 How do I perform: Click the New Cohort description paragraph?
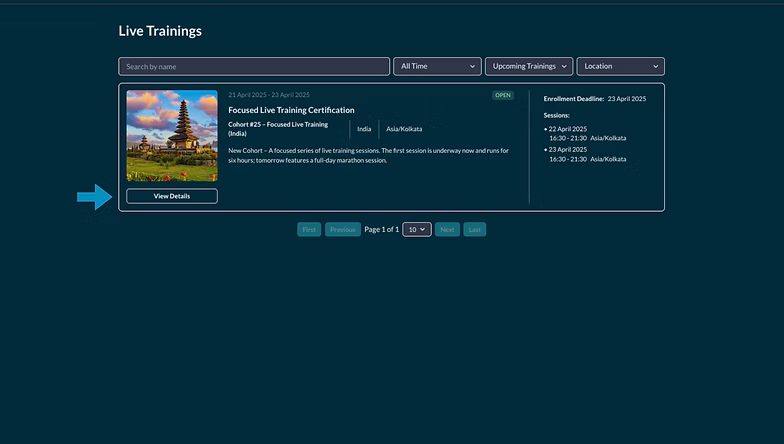coord(368,156)
